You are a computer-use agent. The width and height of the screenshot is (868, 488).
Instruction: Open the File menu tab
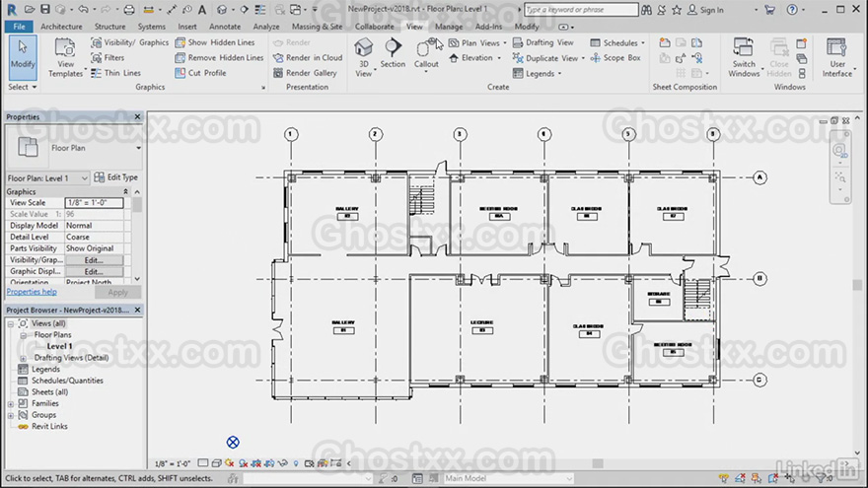19,27
